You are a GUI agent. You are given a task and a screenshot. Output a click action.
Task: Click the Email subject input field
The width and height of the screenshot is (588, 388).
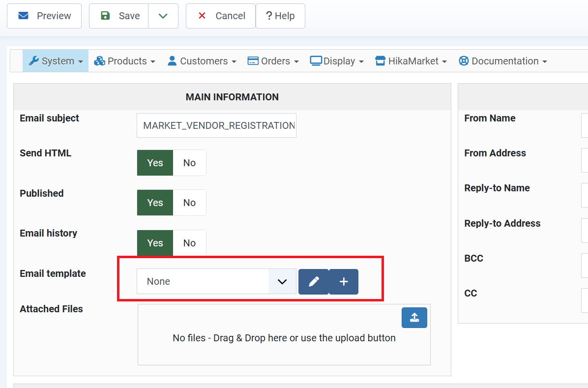[x=216, y=125]
